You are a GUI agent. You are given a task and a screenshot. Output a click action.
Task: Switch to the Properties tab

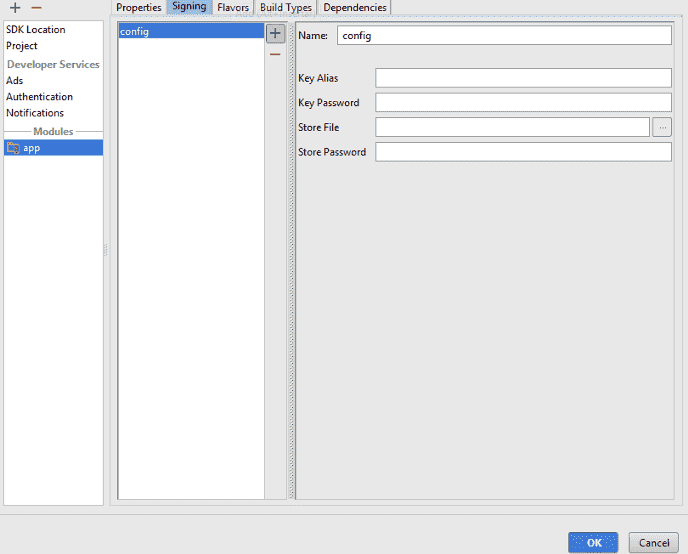pyautogui.click(x=139, y=7)
